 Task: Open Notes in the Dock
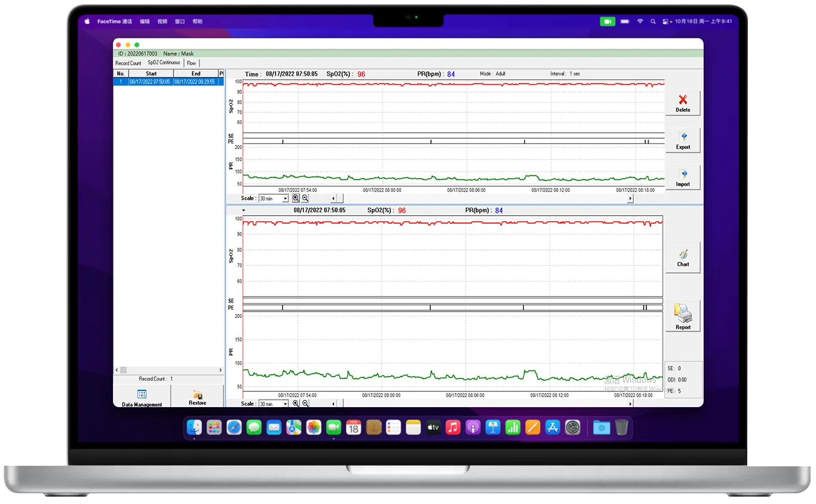point(413,427)
